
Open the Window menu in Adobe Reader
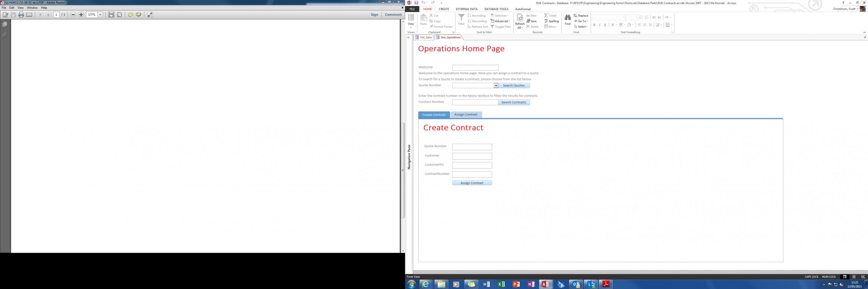click(32, 8)
